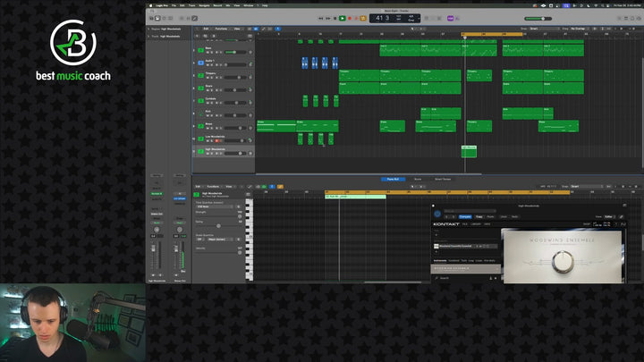Open the Track menu in menu bar
This screenshot has height=362, width=644.
click(191, 5)
